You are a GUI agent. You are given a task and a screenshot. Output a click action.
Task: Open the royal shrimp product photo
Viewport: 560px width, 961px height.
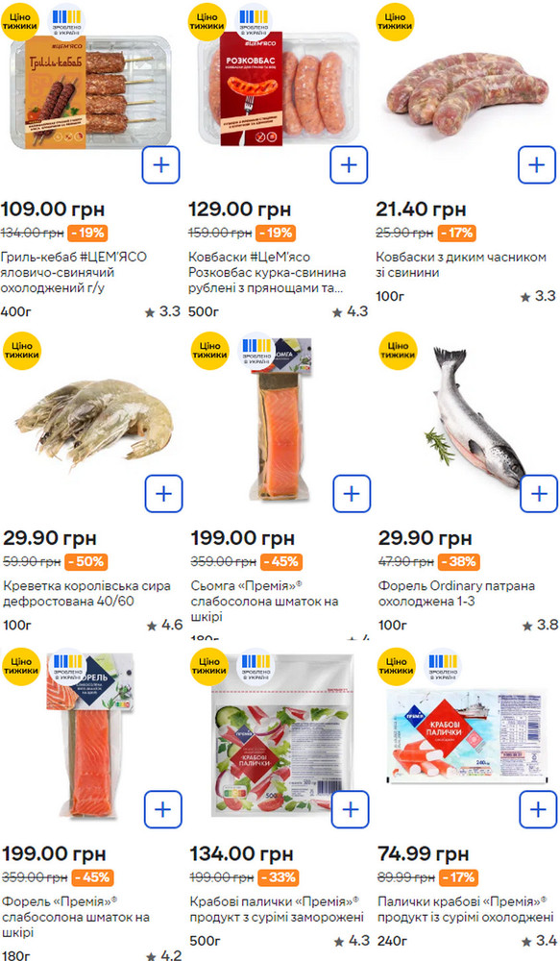pyautogui.click(x=94, y=423)
